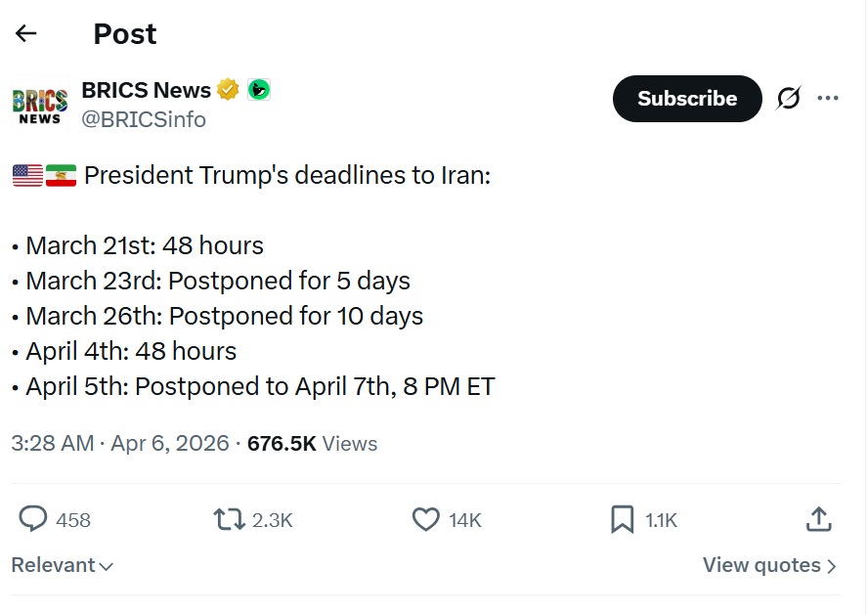Subscribe to BRICS News
Image resolution: width=868 pixels, height=614 pixels.
coord(687,99)
